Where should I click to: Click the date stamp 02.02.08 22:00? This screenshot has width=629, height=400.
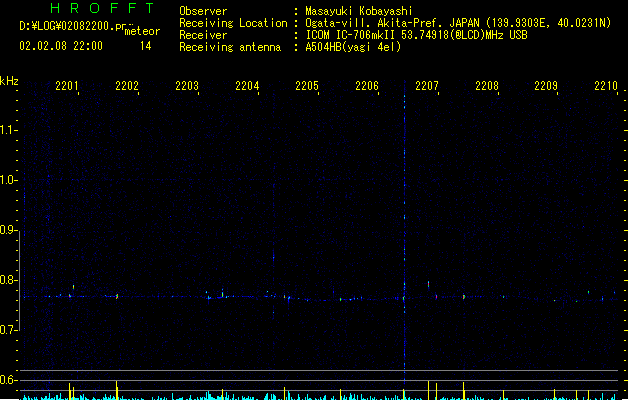point(61,46)
